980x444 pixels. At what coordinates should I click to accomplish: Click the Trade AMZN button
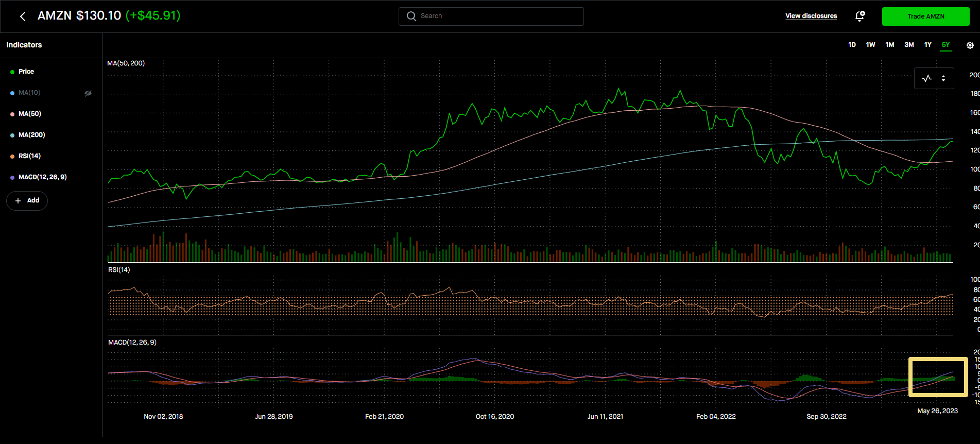(925, 16)
